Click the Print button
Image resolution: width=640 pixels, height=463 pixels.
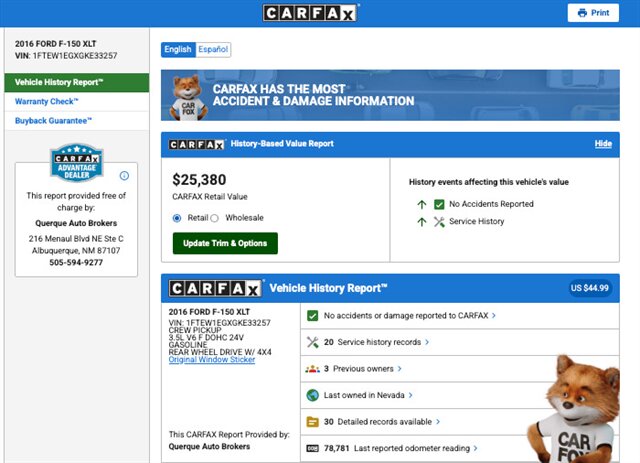point(593,13)
